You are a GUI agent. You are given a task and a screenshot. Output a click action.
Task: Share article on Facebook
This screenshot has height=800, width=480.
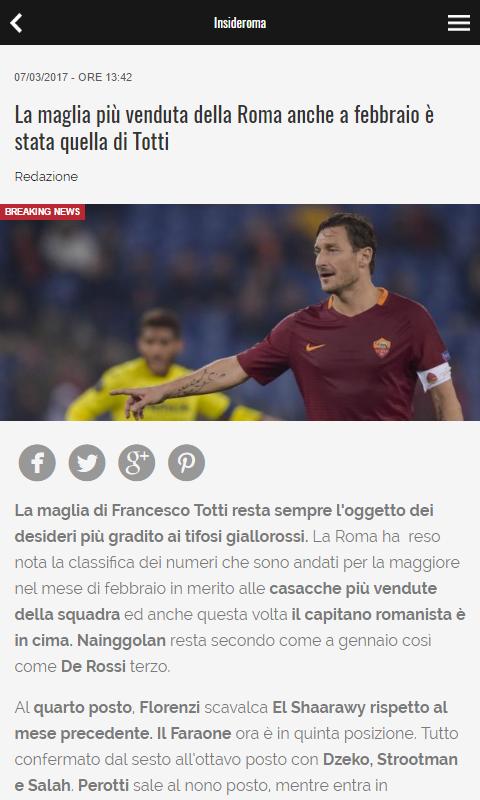click(x=37, y=463)
